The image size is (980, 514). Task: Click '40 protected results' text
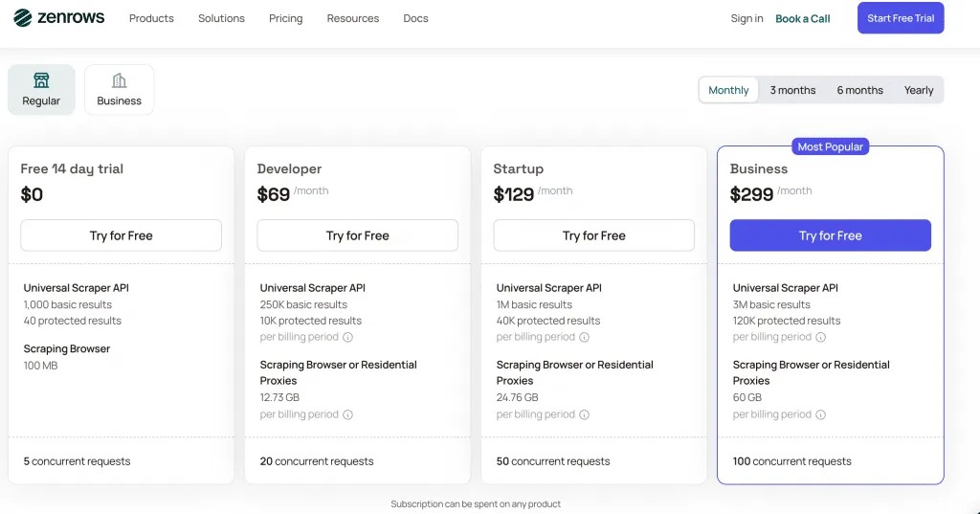point(73,321)
